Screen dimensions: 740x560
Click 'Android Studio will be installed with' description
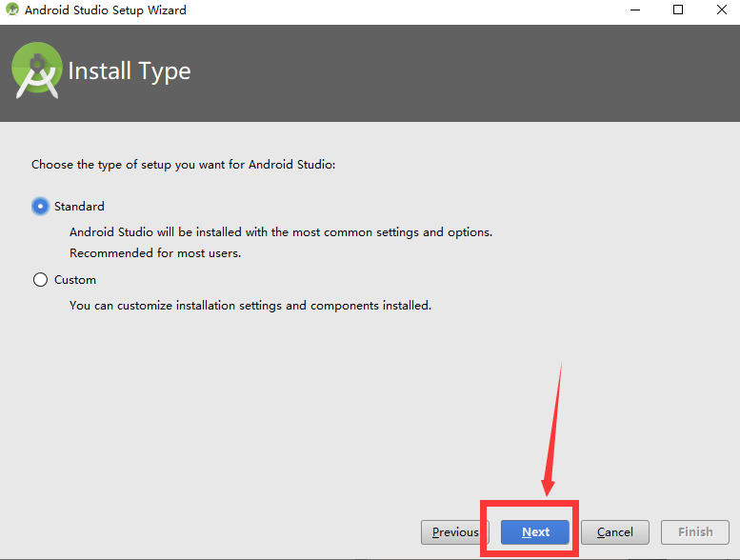pyautogui.click(x=281, y=232)
